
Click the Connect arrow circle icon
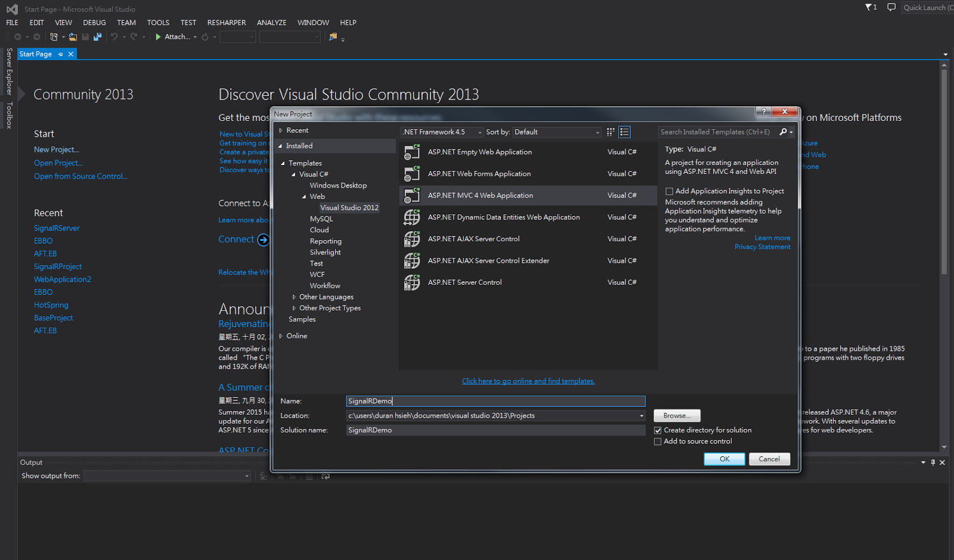(x=263, y=239)
